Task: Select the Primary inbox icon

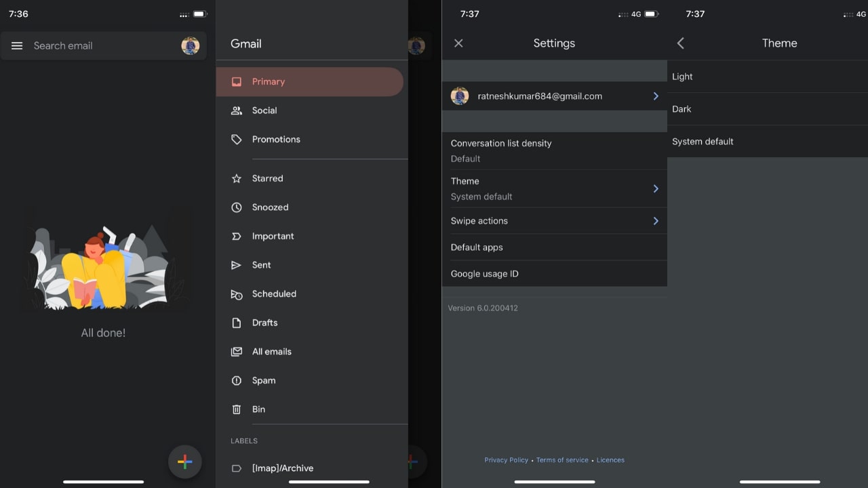Action: click(237, 81)
